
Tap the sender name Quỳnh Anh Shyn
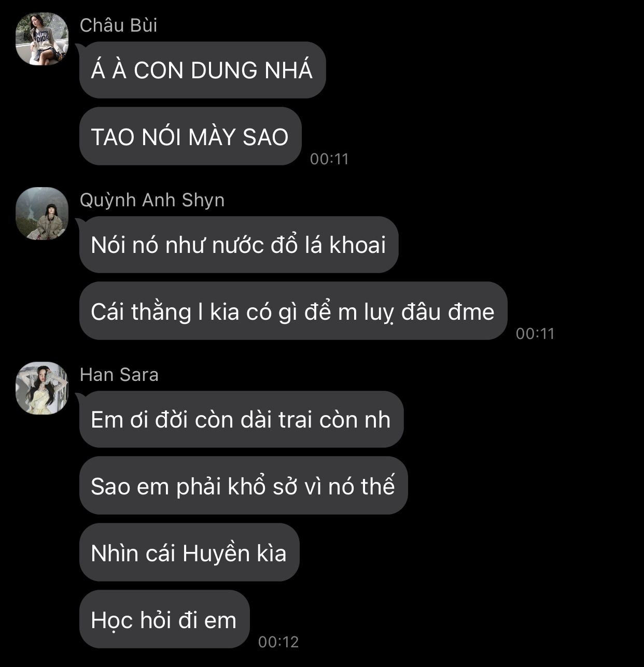coord(152,201)
